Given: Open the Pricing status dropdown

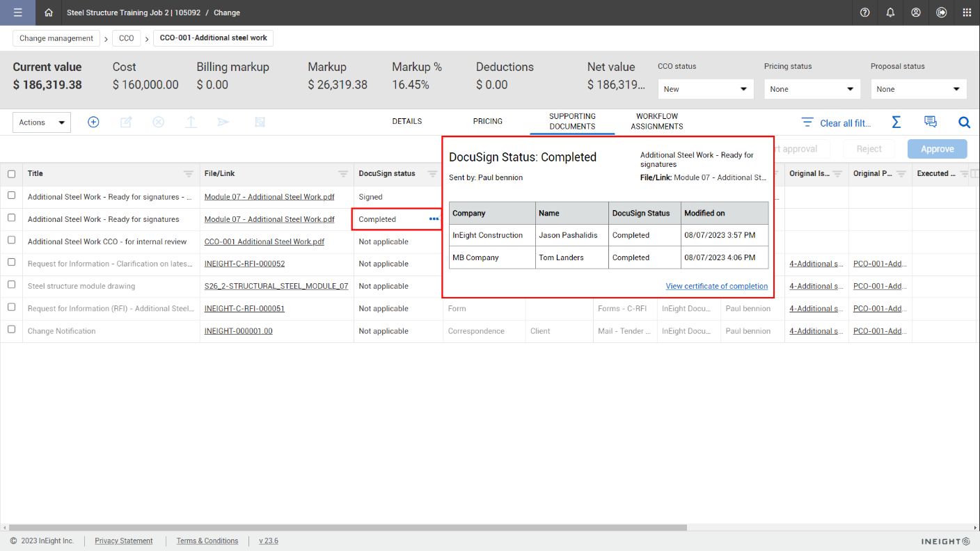Looking at the screenshot, I should point(812,89).
